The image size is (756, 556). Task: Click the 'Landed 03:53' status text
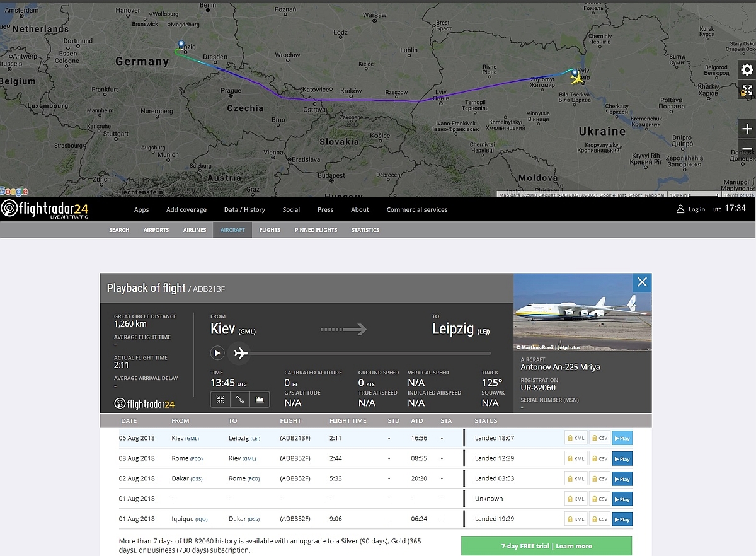coord(495,478)
